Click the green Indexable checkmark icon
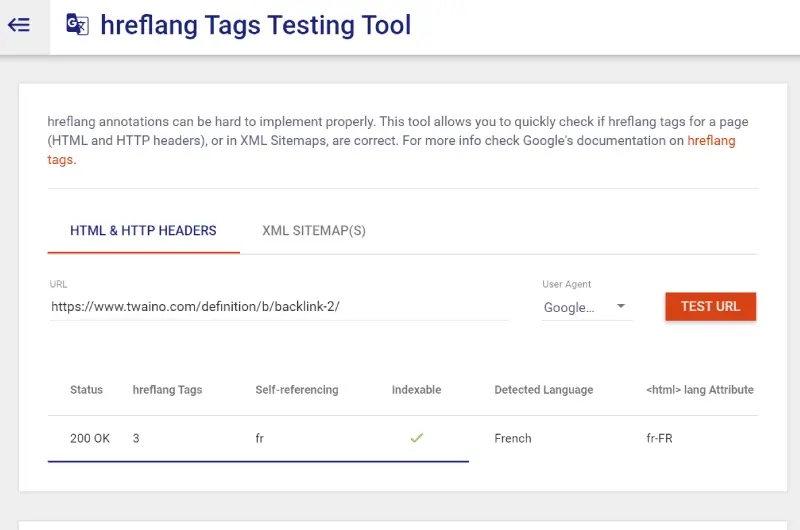The image size is (800, 530). click(x=416, y=438)
